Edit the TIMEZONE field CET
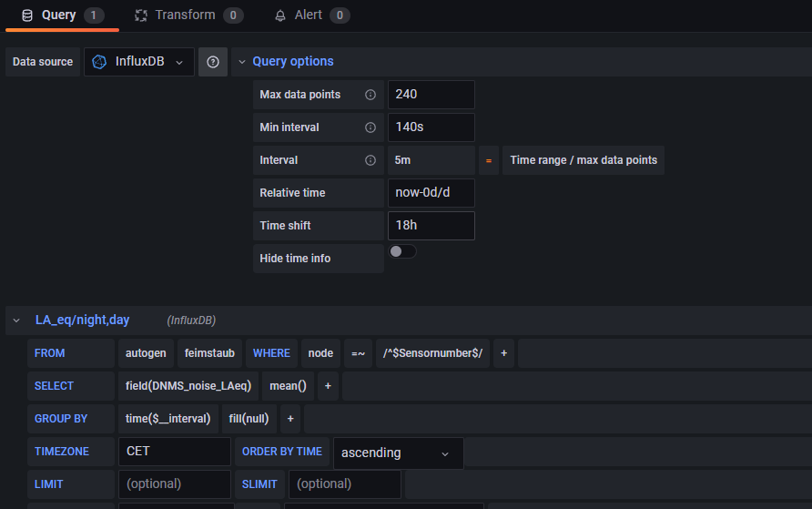This screenshot has height=509, width=812. point(175,452)
